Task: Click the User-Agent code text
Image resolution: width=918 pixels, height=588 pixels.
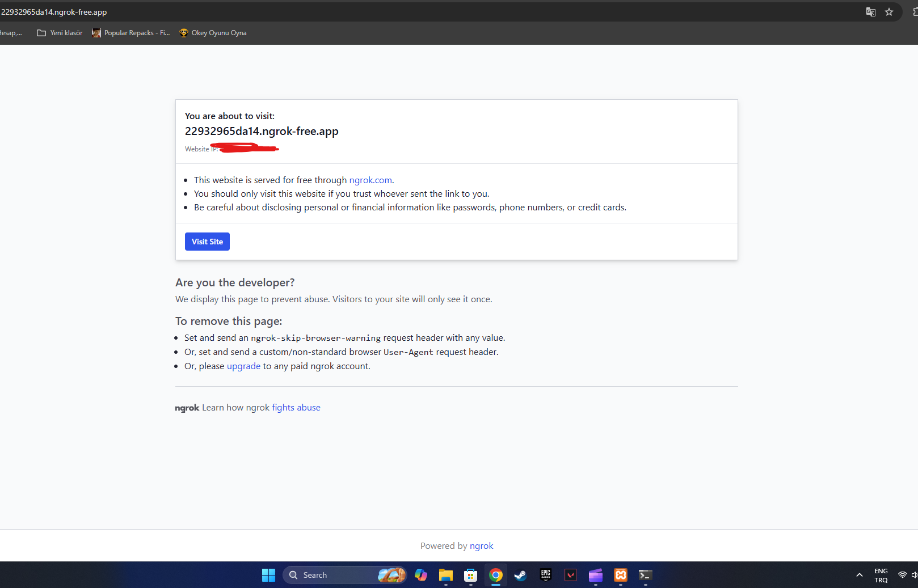Action: click(x=409, y=352)
